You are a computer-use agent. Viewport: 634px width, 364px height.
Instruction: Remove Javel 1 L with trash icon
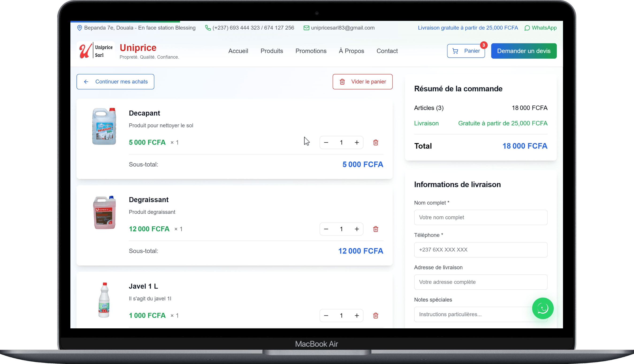click(375, 315)
